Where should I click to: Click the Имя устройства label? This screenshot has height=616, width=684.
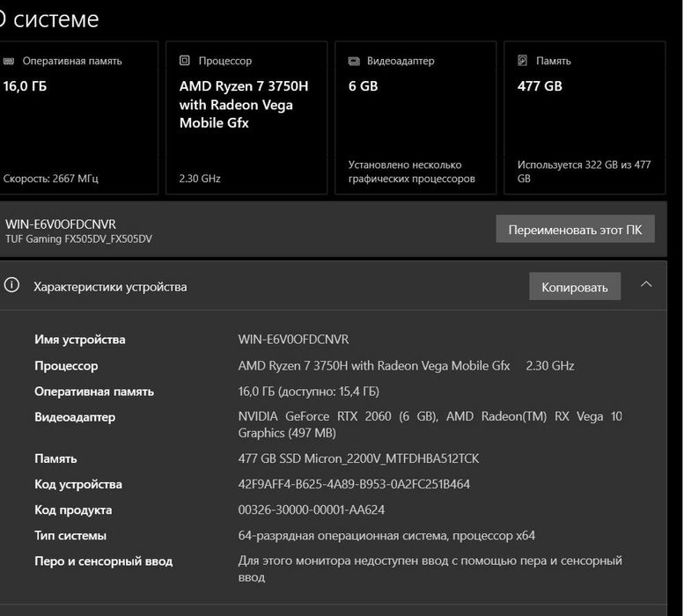click(x=80, y=340)
